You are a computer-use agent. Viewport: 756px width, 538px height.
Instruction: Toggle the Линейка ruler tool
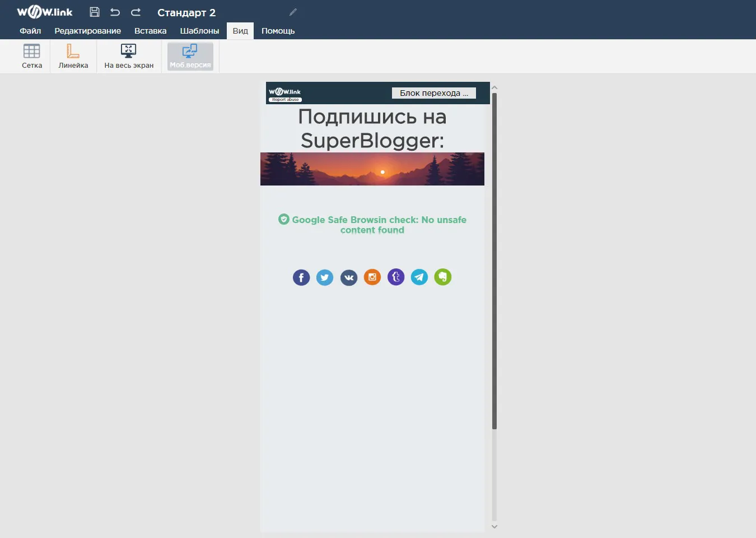tap(73, 56)
